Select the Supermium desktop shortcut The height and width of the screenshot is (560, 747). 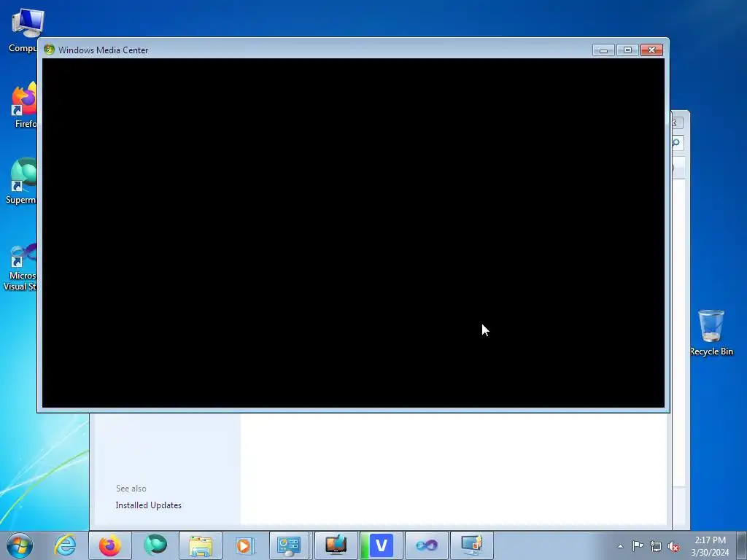click(x=21, y=182)
